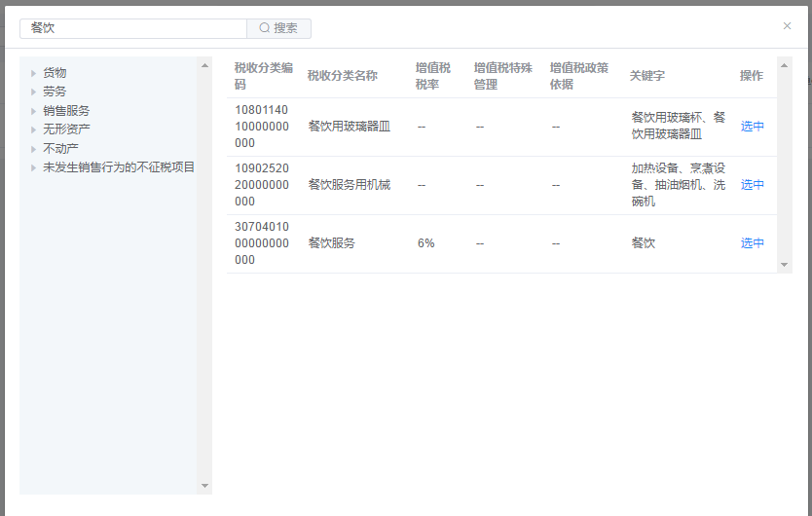The height and width of the screenshot is (516, 812).
Task: Select 未发生销售行为的不征税项目 in the tree
Action: 119,167
